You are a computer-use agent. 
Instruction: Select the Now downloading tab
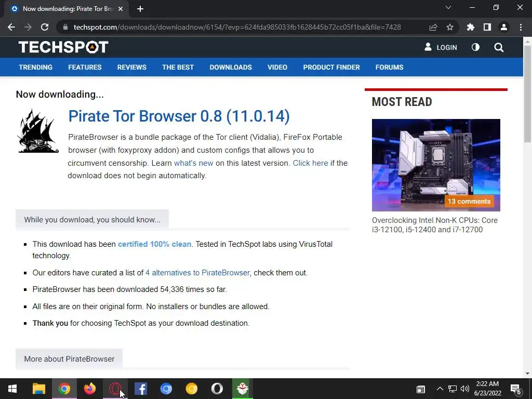66,9
